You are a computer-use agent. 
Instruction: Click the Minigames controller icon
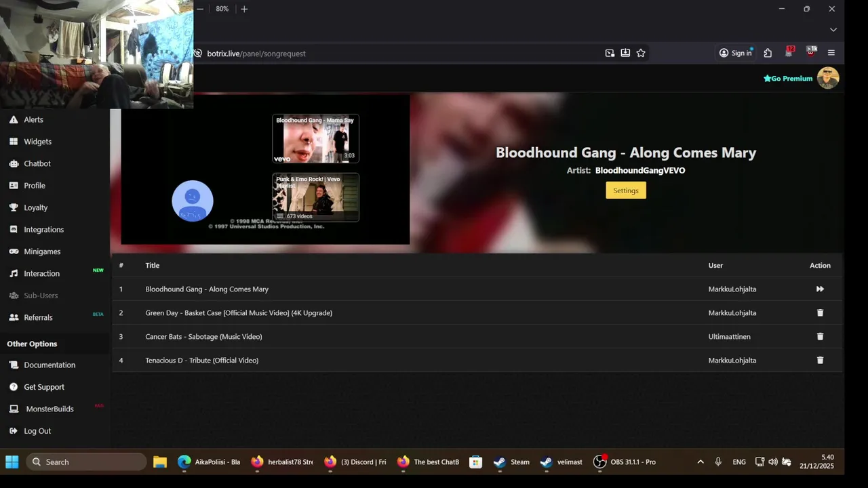14,251
